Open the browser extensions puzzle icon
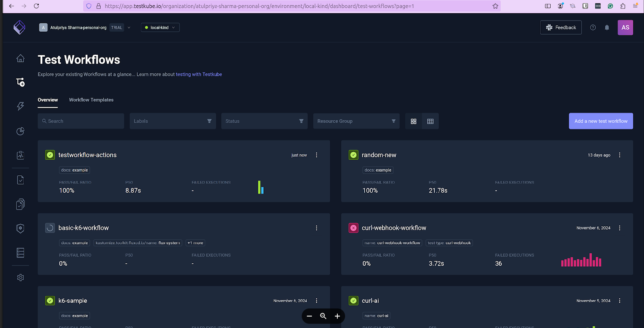Screen dimensions: 644x328 coord(623,6)
